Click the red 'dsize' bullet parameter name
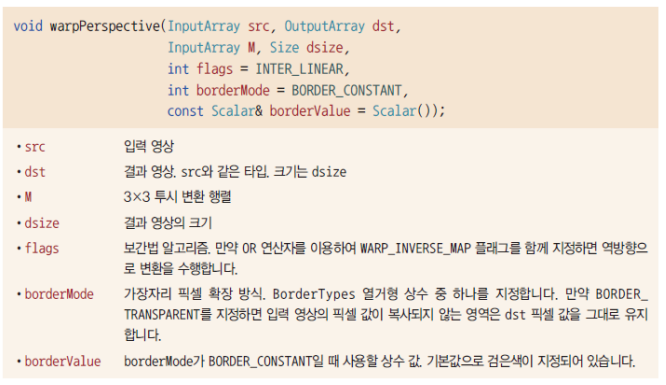Screen dimensions: 666x385 click(42, 223)
